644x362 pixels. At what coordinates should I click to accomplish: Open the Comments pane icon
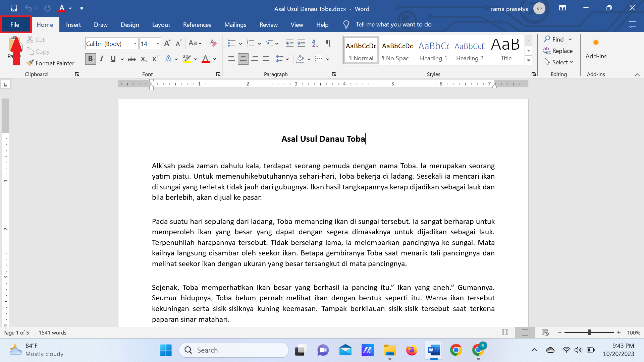(x=632, y=24)
